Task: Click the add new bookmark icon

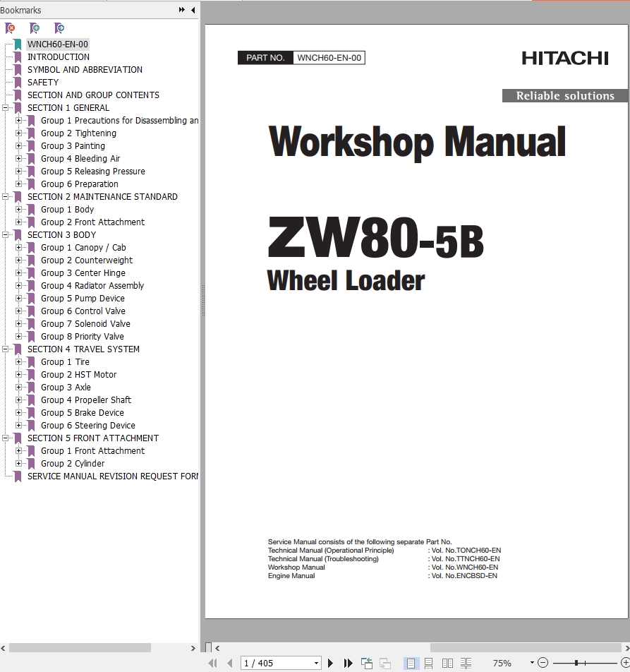Action: coord(35,28)
